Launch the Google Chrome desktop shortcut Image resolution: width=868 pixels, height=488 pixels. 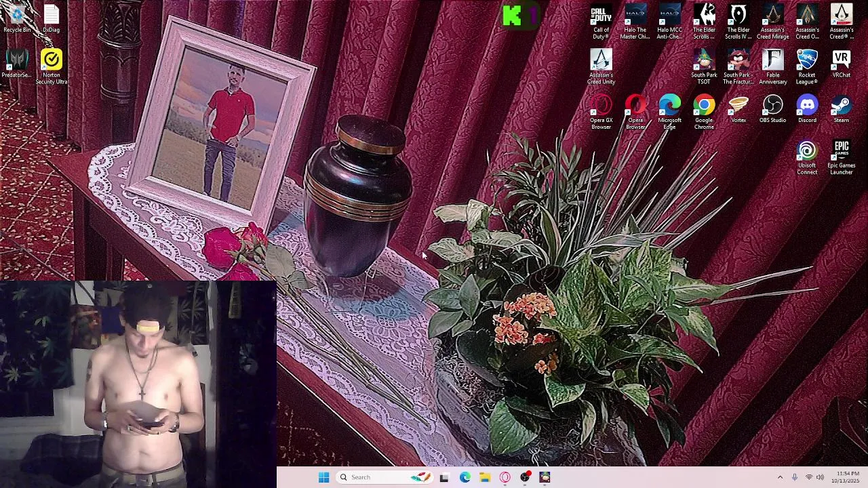(x=704, y=112)
